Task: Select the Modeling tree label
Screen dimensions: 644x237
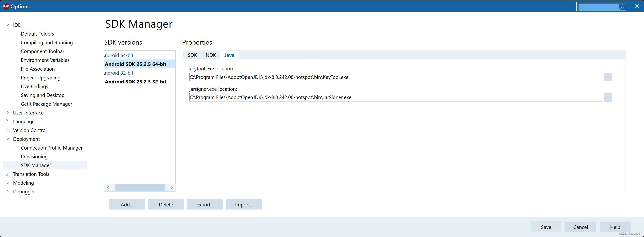Action: coord(23,183)
